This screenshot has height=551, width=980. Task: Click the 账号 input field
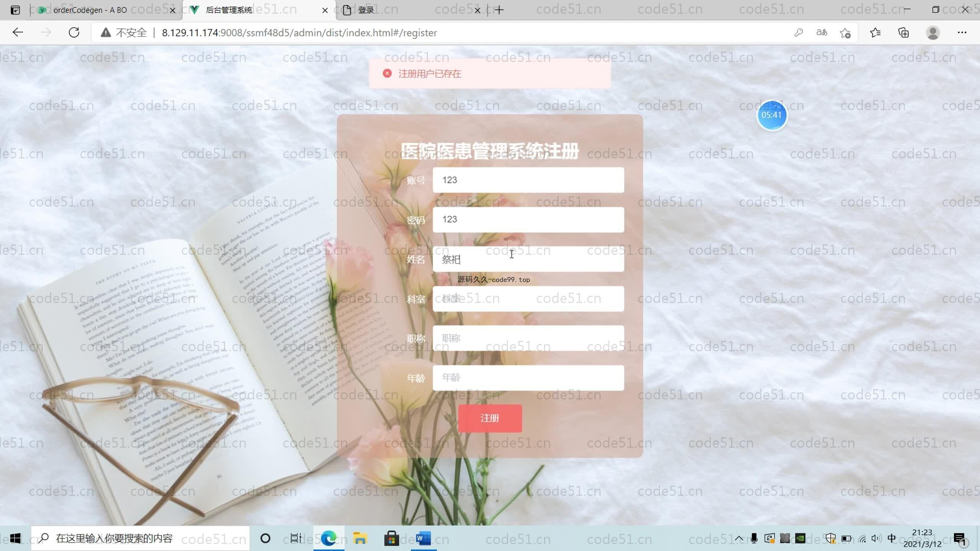(528, 180)
